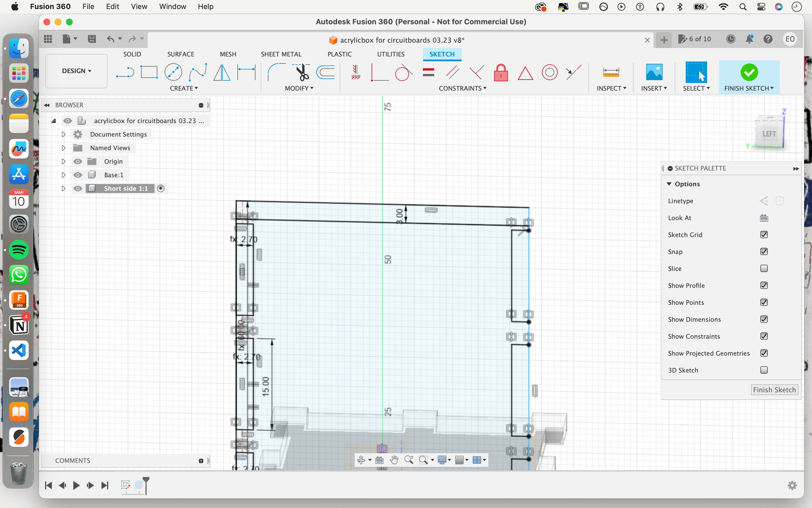Select the Center Diameter Circle tool
The image size is (812, 508).
tap(173, 72)
